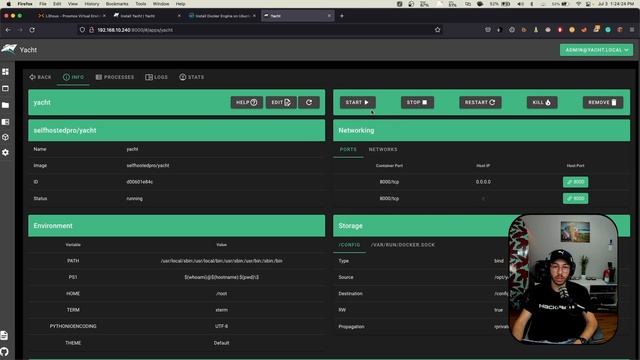This screenshot has height=360, width=640.
Task: Stop the yacht container
Action: (417, 102)
